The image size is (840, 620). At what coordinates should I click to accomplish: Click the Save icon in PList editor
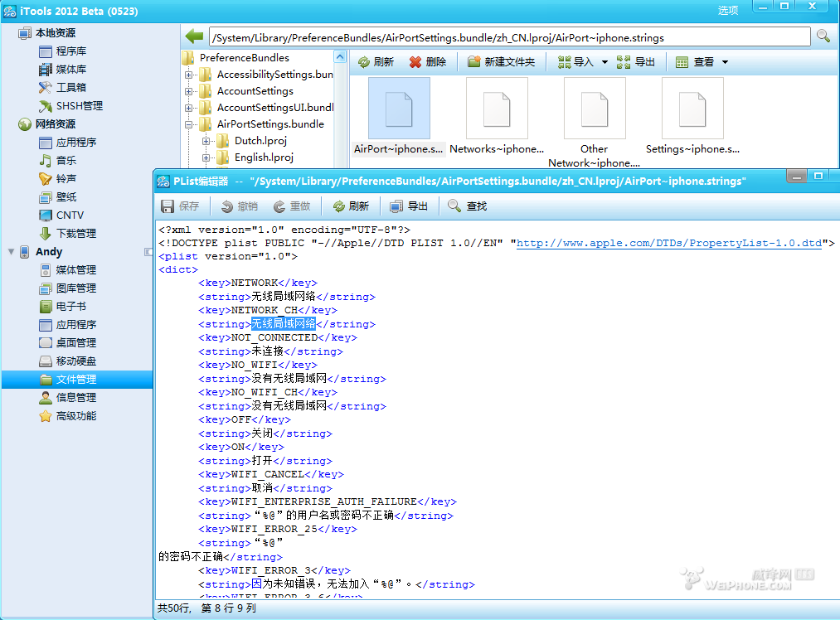pos(168,206)
